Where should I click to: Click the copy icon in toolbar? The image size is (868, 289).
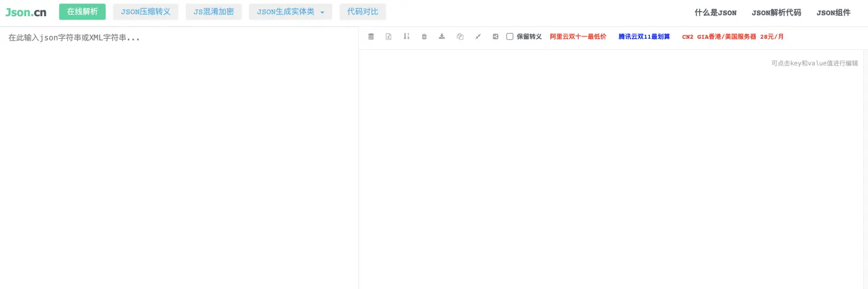tap(460, 36)
